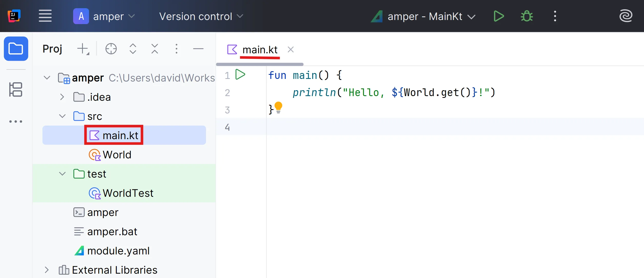This screenshot has height=278, width=644.
Task: Start debugging with the bug icon
Action: click(526, 16)
